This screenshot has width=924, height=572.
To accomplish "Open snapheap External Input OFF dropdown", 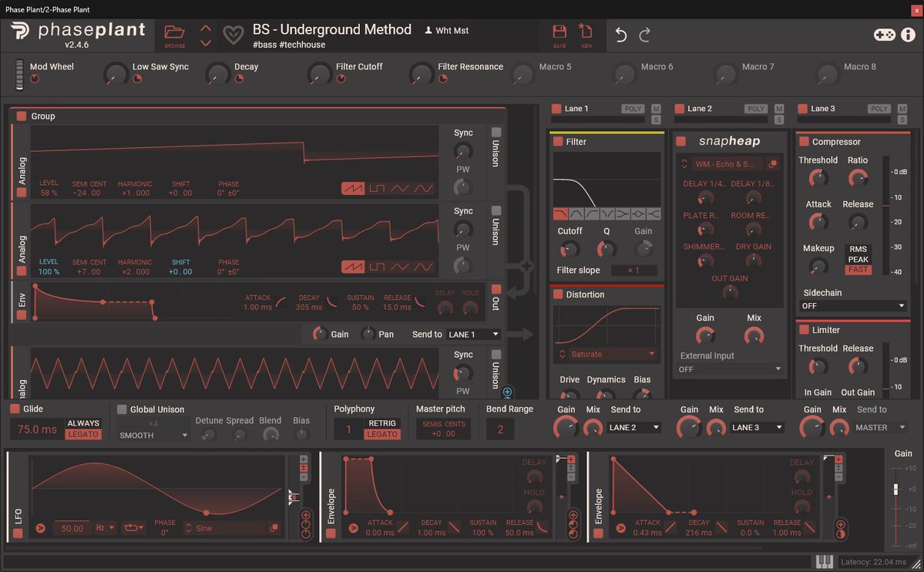I will click(x=730, y=369).
